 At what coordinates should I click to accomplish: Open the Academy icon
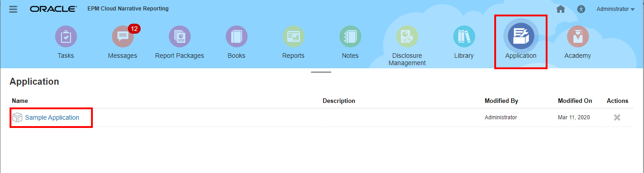click(x=578, y=36)
